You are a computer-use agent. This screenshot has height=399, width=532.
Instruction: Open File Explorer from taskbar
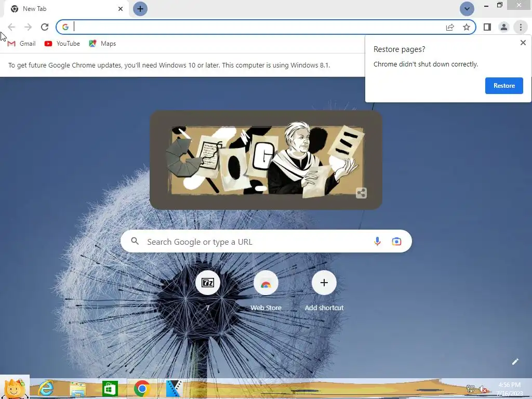coord(78,389)
